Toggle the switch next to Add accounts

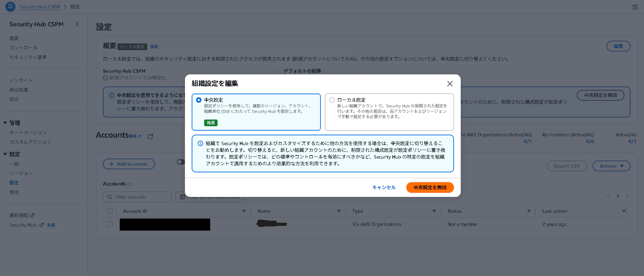point(181,162)
